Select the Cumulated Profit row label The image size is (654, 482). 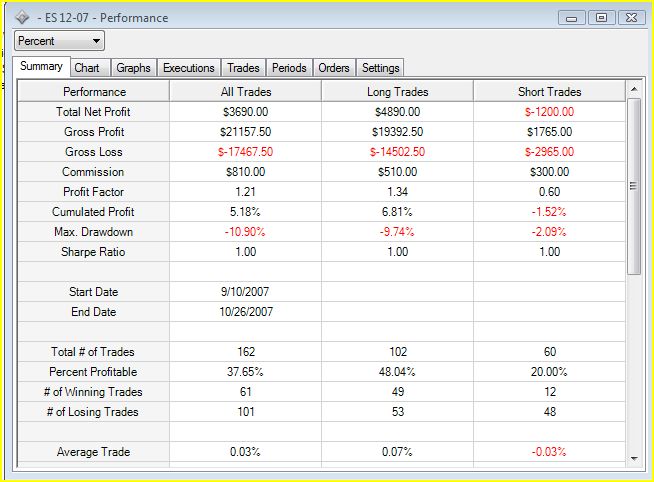coord(93,212)
